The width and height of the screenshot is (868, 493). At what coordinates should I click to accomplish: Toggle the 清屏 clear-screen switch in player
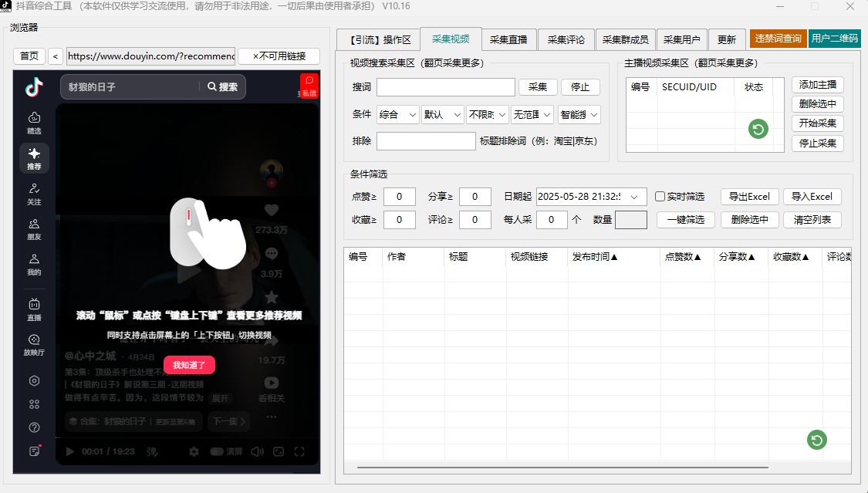point(217,451)
